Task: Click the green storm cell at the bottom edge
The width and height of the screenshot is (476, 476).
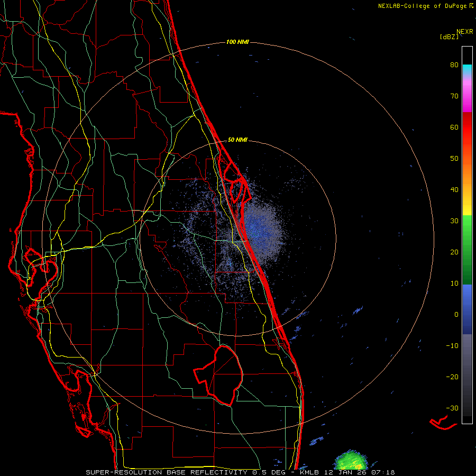Action: (x=351, y=461)
